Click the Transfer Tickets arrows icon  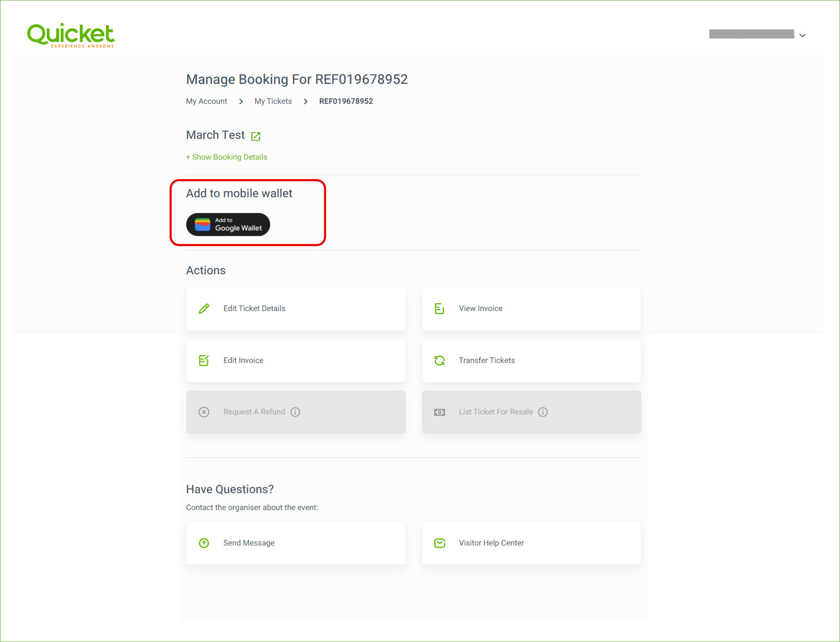pyautogui.click(x=439, y=360)
